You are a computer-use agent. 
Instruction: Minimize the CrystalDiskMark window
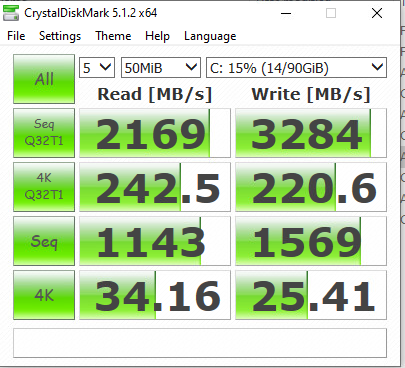coord(286,13)
